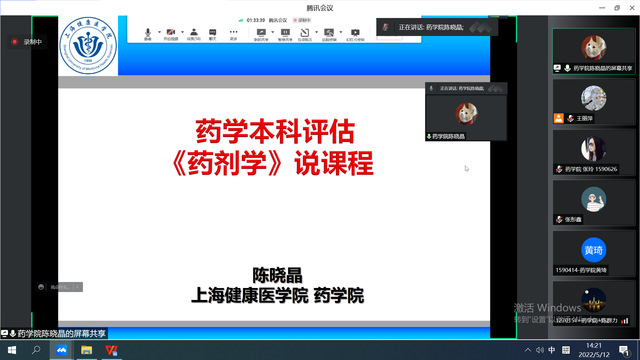
Task: Click the 药学院陈晓晶 screen share tile
Action: tap(593, 51)
